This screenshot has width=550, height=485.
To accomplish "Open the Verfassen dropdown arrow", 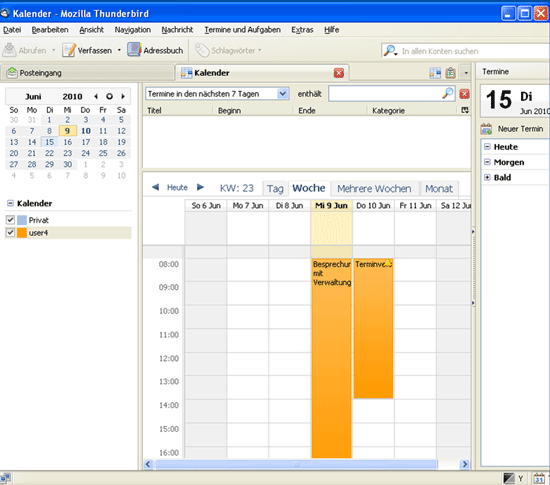I will pos(119,50).
